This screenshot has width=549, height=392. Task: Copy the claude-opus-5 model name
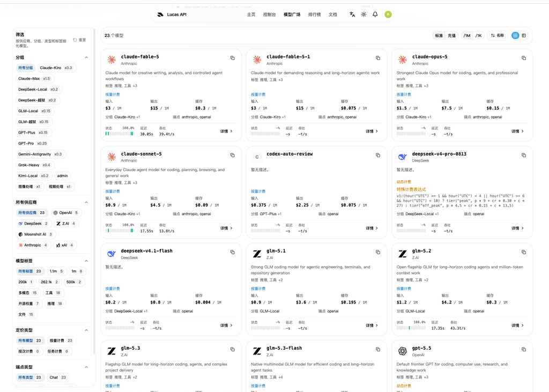click(x=523, y=58)
